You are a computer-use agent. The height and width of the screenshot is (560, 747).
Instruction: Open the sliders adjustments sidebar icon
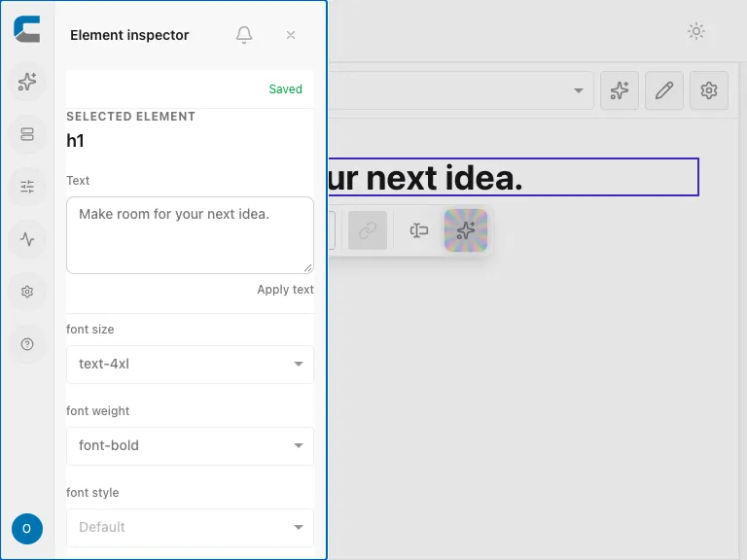[27, 187]
